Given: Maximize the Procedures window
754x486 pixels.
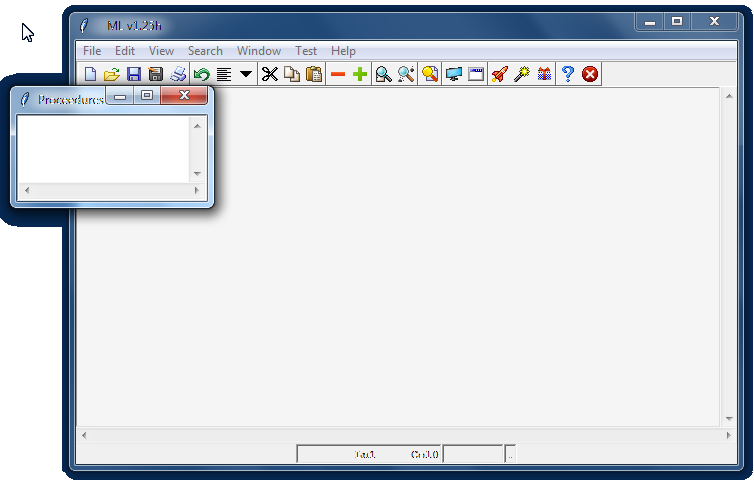Looking at the screenshot, I should click(147, 95).
